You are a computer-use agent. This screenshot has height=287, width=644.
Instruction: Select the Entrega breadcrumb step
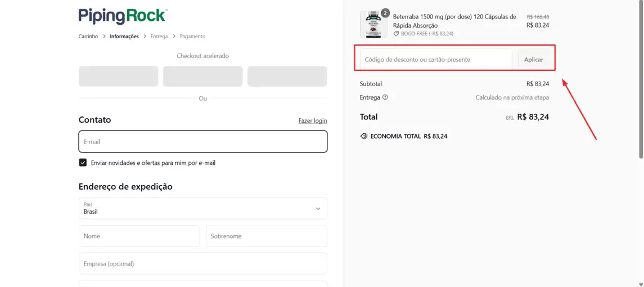(159, 36)
